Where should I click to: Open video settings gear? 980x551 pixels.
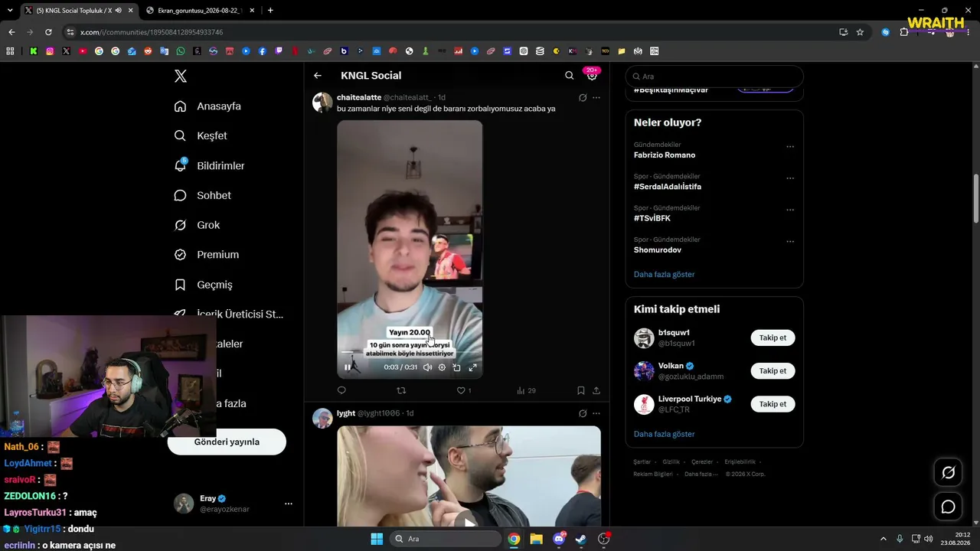(x=442, y=367)
